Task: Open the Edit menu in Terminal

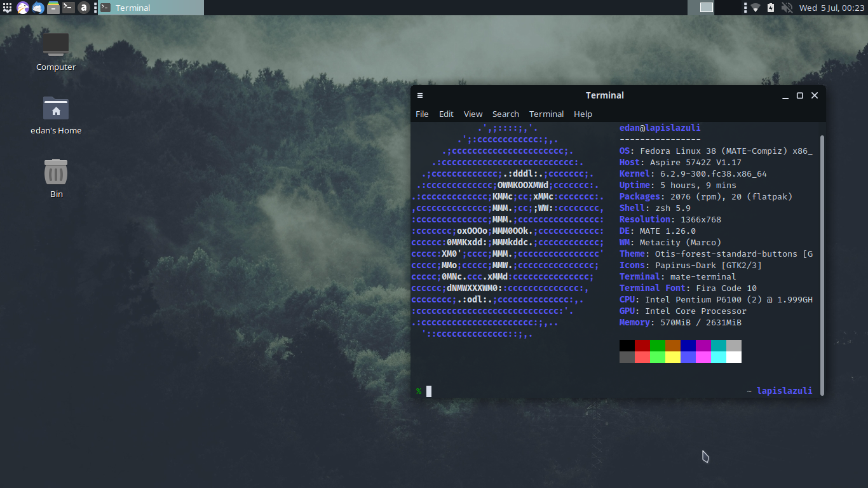Action: (446, 114)
